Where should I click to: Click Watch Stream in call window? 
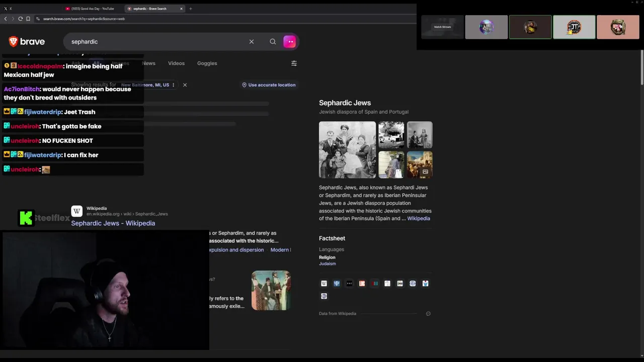[442, 27]
